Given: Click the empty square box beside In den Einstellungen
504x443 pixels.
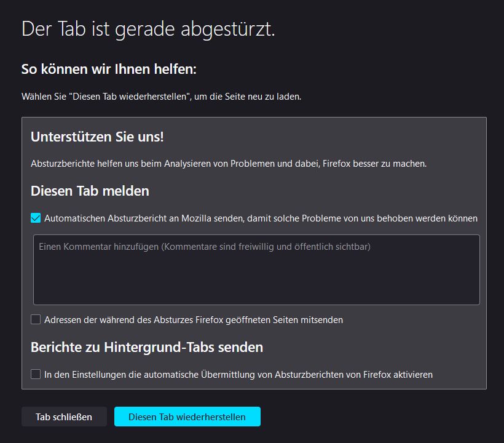Looking at the screenshot, I should click(x=36, y=373).
